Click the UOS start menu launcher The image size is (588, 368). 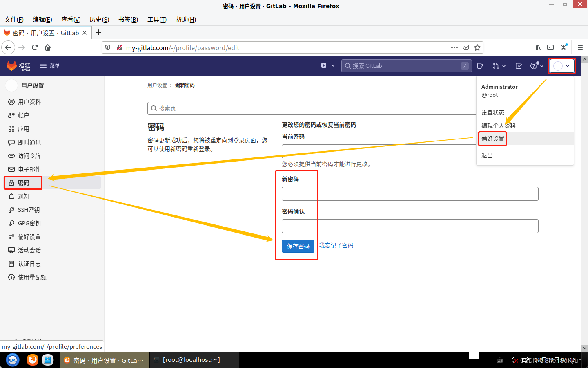point(13,360)
